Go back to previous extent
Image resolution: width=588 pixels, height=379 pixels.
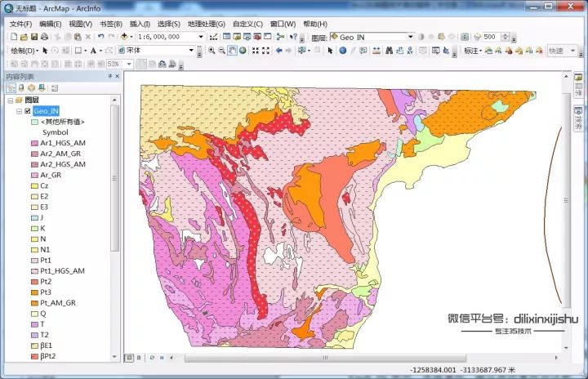coord(279,51)
